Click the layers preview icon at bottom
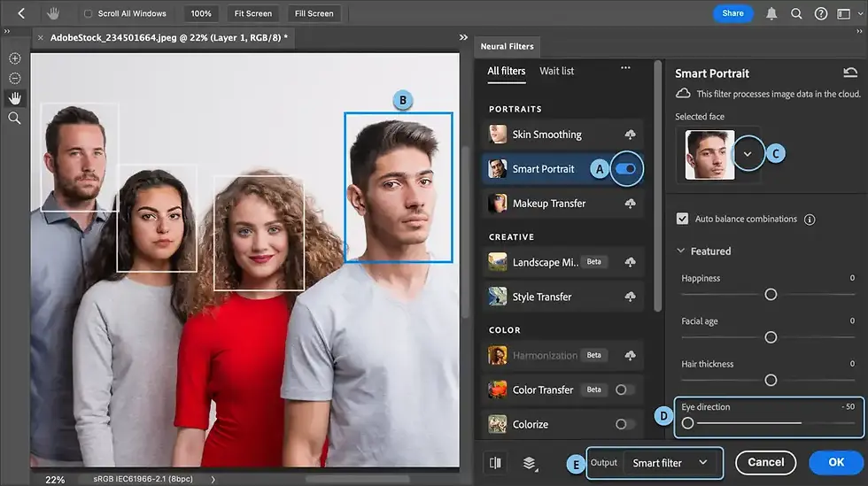The width and height of the screenshot is (868, 486). pos(530,462)
